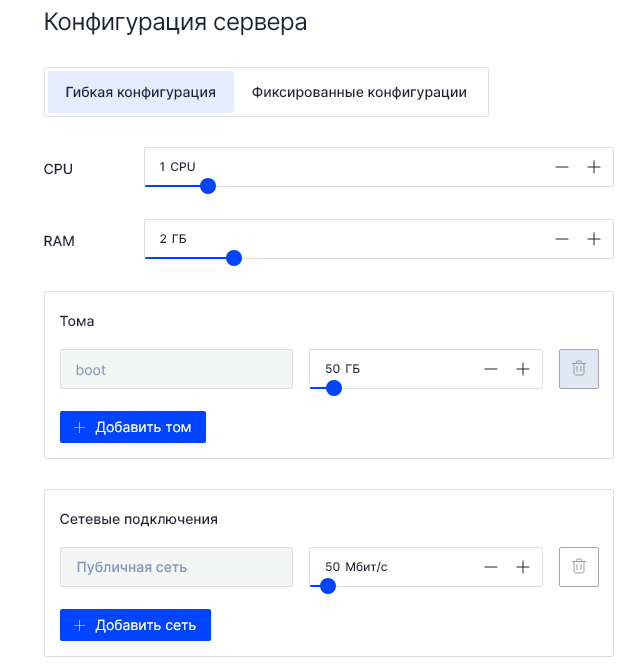Click the boot volume name field
The image size is (640, 669).
[x=176, y=369]
